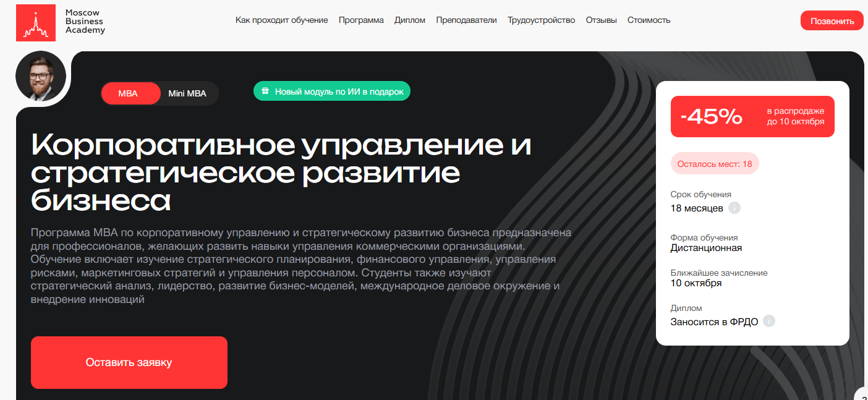Image resolution: width=868 pixels, height=400 pixels.
Task: Go to the Программа section
Action: click(361, 20)
